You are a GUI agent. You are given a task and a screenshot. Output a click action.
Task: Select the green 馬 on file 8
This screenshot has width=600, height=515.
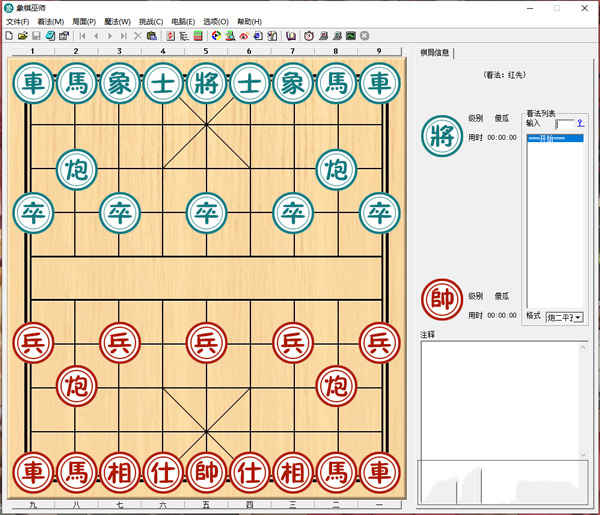coord(336,83)
